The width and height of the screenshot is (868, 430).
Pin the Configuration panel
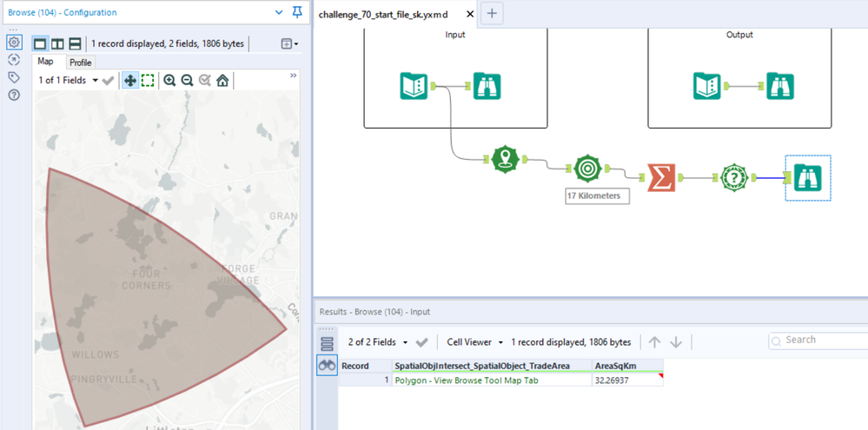pos(298,12)
